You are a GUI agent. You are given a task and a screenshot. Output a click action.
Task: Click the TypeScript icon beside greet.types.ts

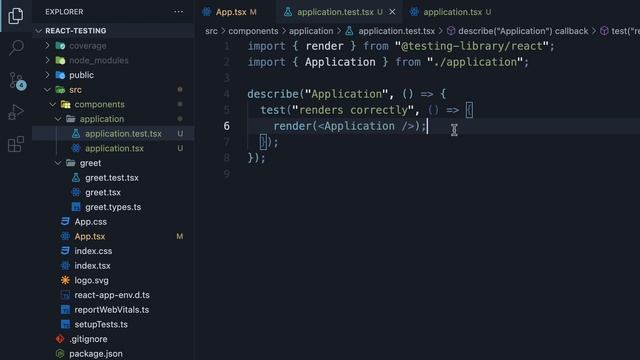(76, 207)
